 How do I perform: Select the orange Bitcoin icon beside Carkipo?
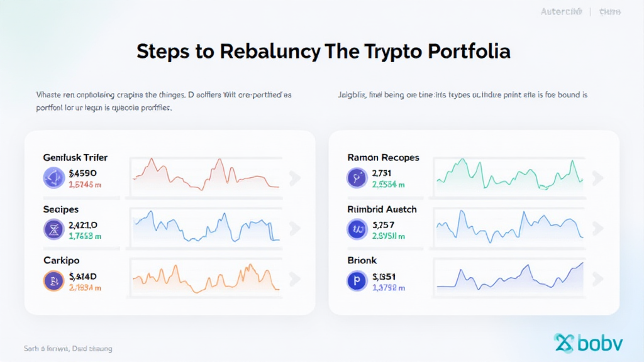click(x=54, y=280)
